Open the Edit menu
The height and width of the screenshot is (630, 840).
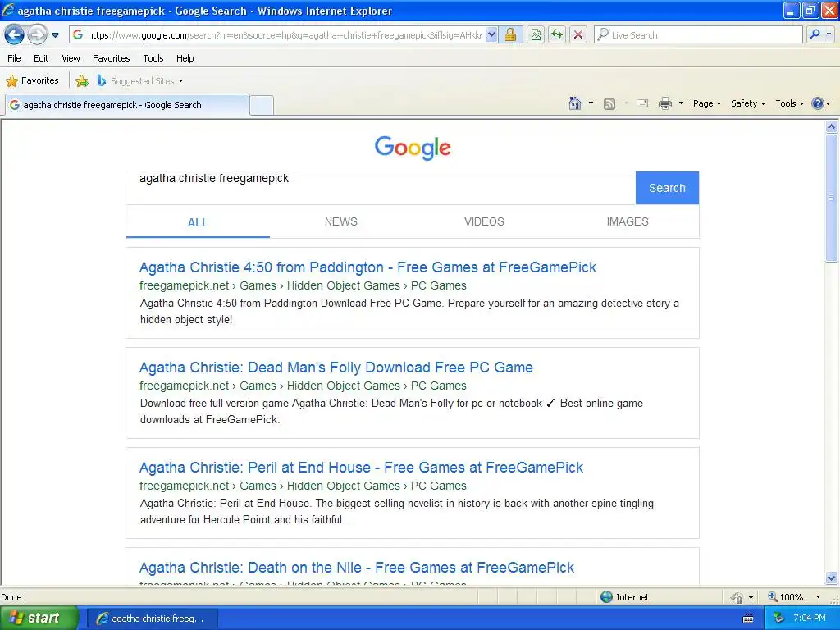(41, 58)
